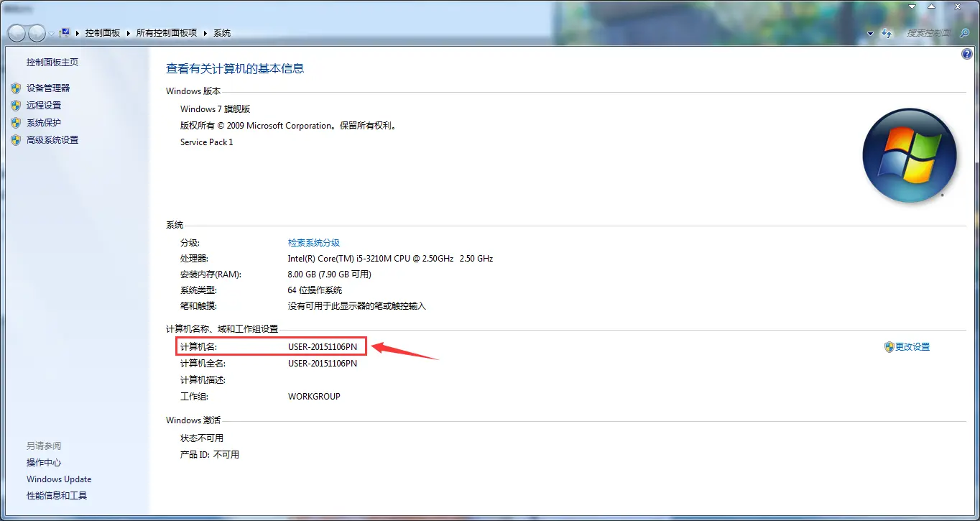Open 远程设置 from the sidebar
Image resolution: width=980 pixels, height=521 pixels.
pos(44,105)
